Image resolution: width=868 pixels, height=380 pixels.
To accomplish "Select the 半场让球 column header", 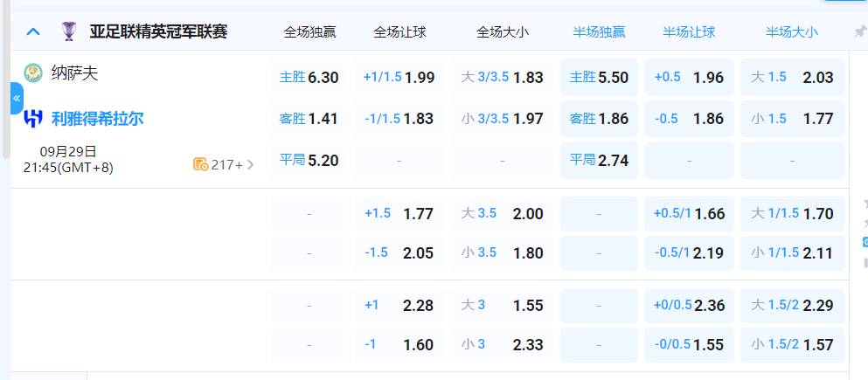I will coord(689,32).
